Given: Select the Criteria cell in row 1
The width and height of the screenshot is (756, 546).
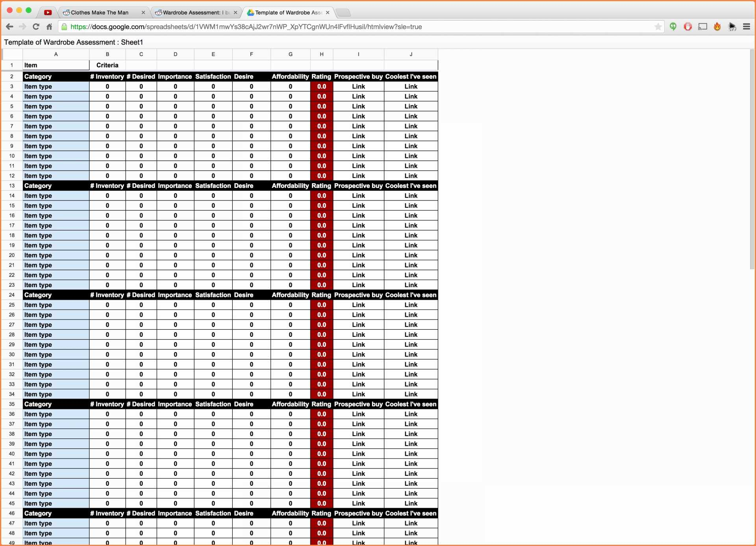Looking at the screenshot, I should tap(107, 65).
